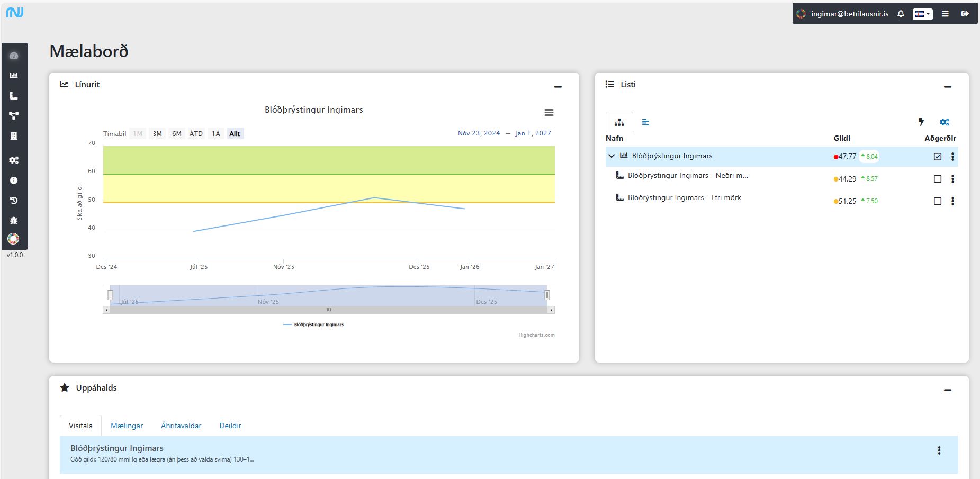
Task: Check the Efri mörk row checkbox
Action: point(938,201)
